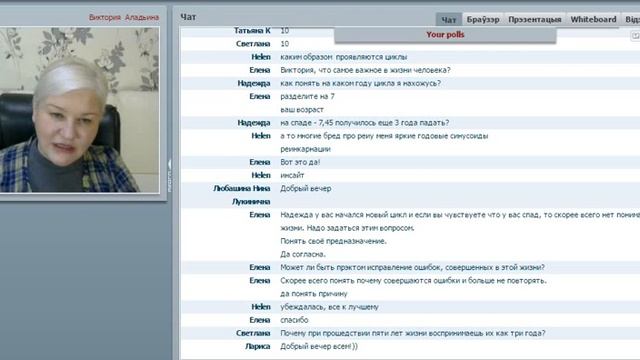Click the message starting 'на спаде - 7,45'

coord(364,123)
